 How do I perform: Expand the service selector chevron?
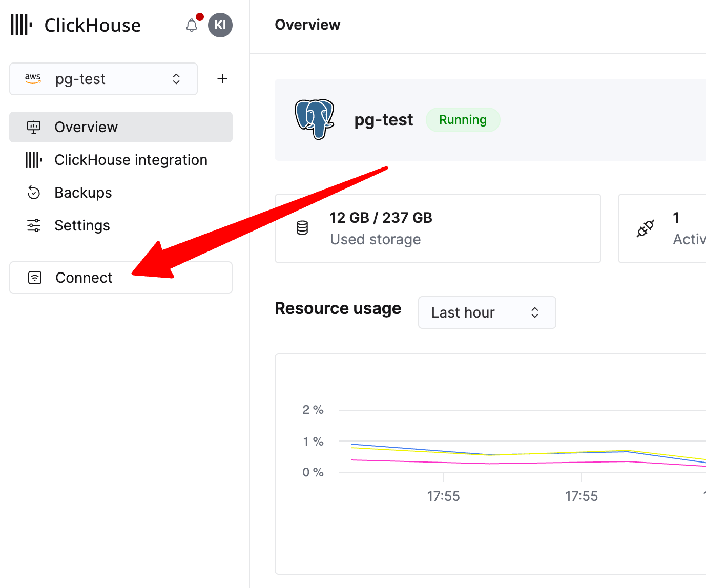click(176, 79)
